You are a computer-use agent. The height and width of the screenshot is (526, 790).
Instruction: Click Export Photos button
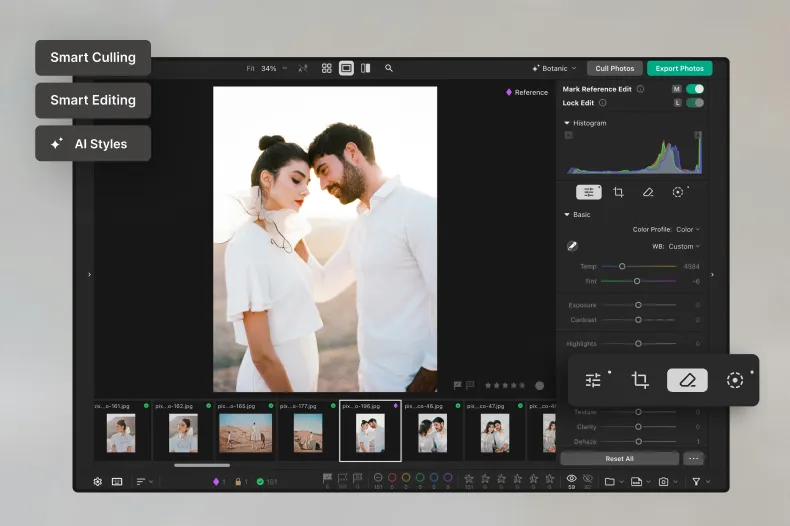(x=680, y=69)
